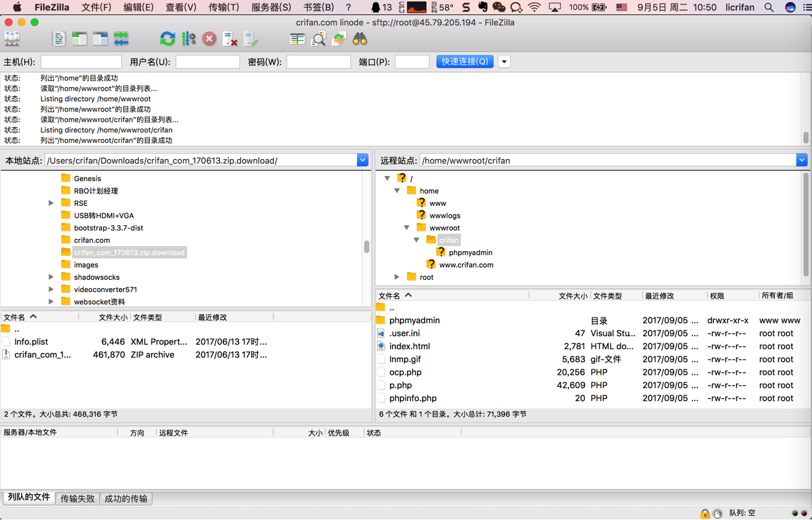This screenshot has width=812, height=520.
Task: Select bootstrap-3.3.7-dist local folder
Action: 108,228
